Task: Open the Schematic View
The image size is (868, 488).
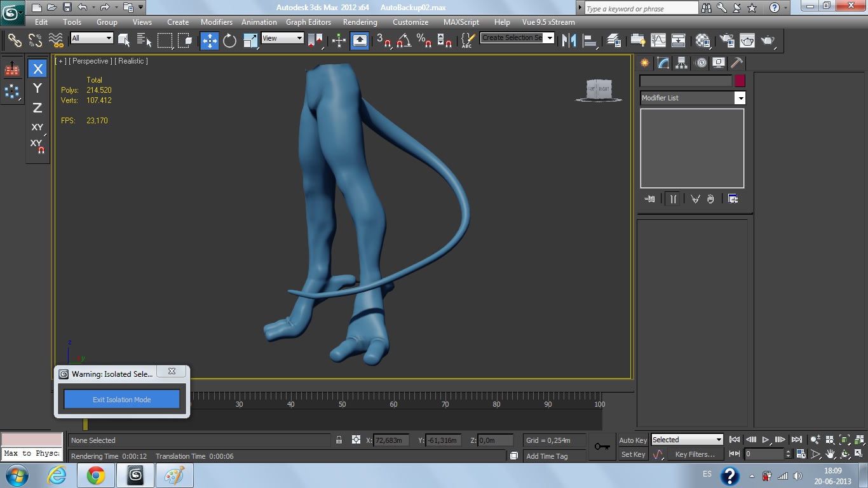Action: (678, 41)
